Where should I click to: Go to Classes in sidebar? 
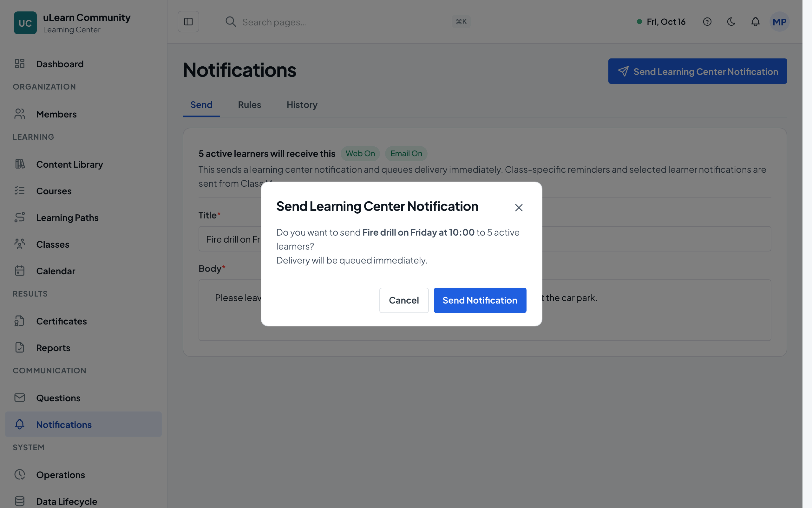83,244
